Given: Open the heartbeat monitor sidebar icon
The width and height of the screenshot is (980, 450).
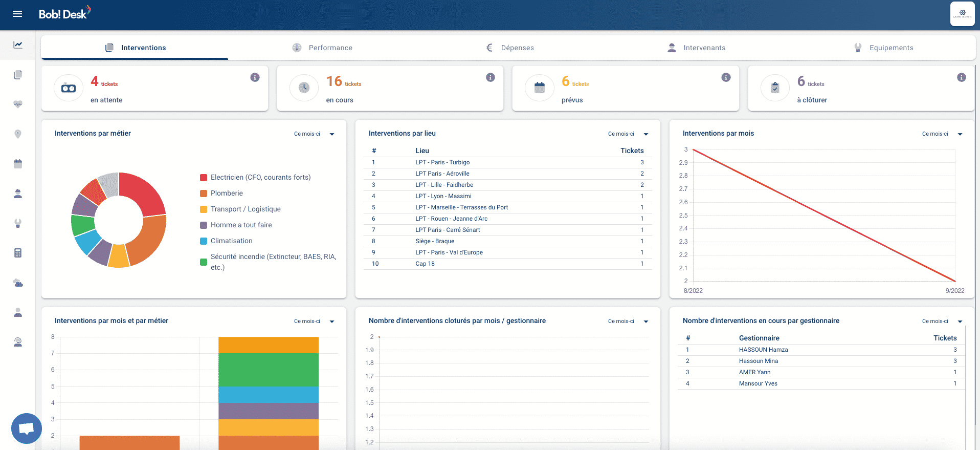Looking at the screenshot, I should (18, 104).
